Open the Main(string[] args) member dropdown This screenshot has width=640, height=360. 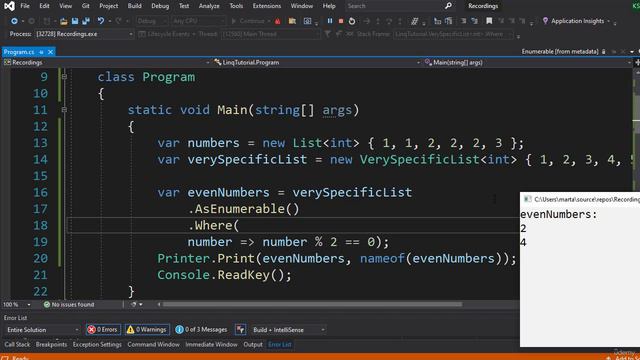[527, 62]
